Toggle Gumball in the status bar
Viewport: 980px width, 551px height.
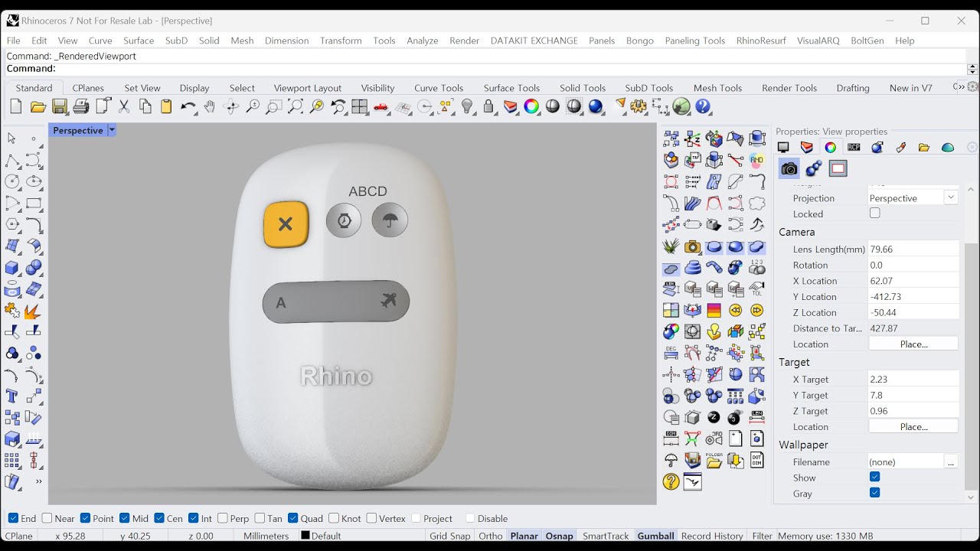click(x=656, y=536)
